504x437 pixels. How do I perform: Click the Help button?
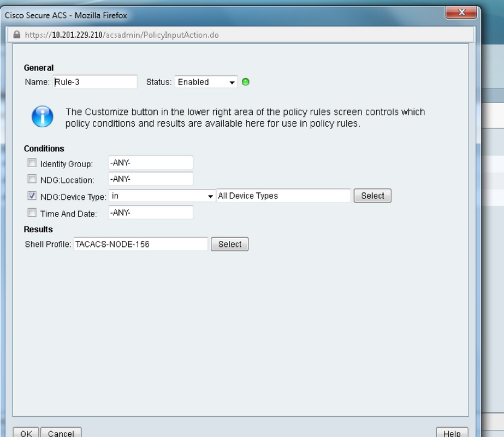(x=452, y=433)
